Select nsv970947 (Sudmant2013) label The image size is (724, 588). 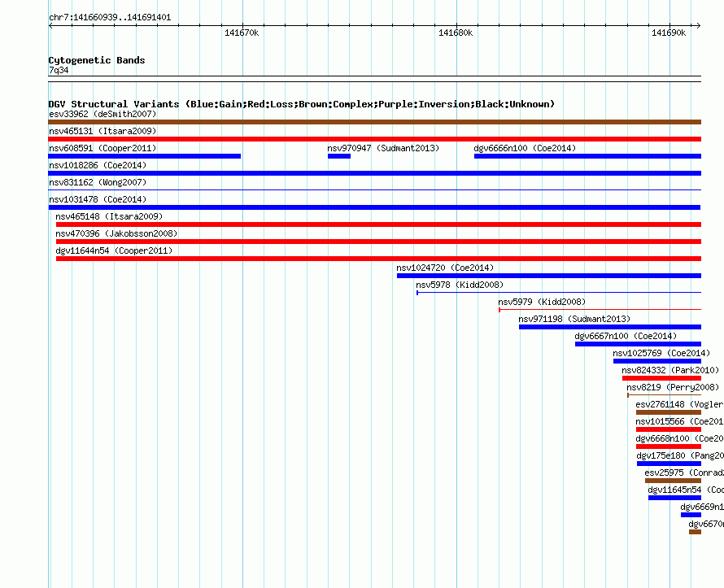[x=383, y=148]
